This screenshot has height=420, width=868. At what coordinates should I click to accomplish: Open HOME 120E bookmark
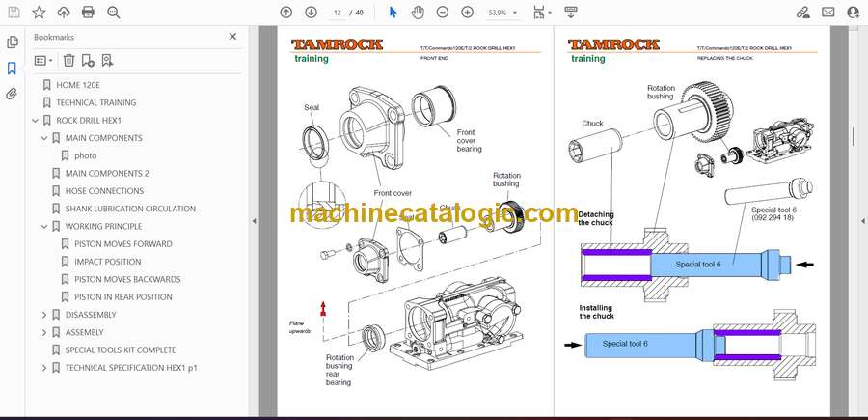tap(78, 85)
